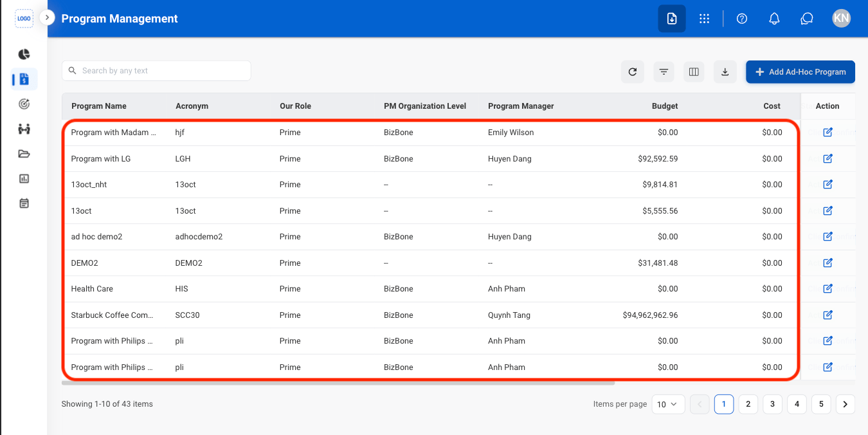Viewport: 868px width, 435px height.
Task: Edit the Health Care row
Action: 828,289
